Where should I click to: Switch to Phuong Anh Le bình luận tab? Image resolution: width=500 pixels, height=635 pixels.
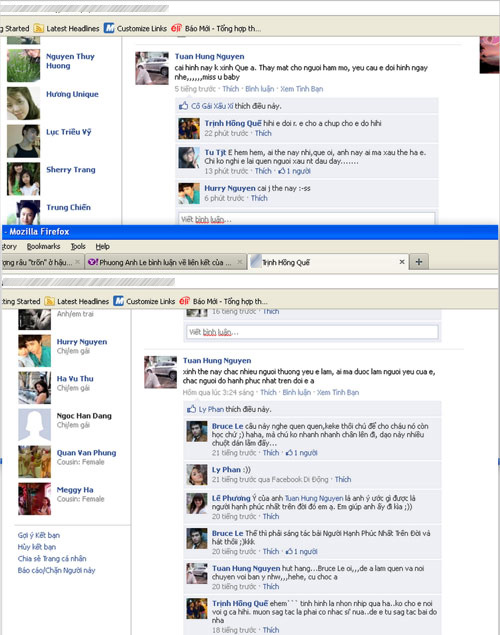tap(165, 262)
